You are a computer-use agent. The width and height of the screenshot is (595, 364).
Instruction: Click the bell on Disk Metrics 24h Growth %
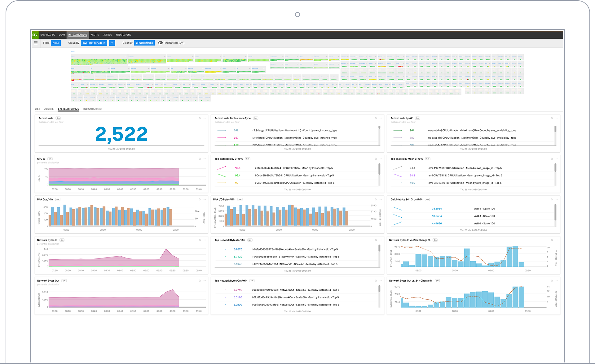coord(552,199)
